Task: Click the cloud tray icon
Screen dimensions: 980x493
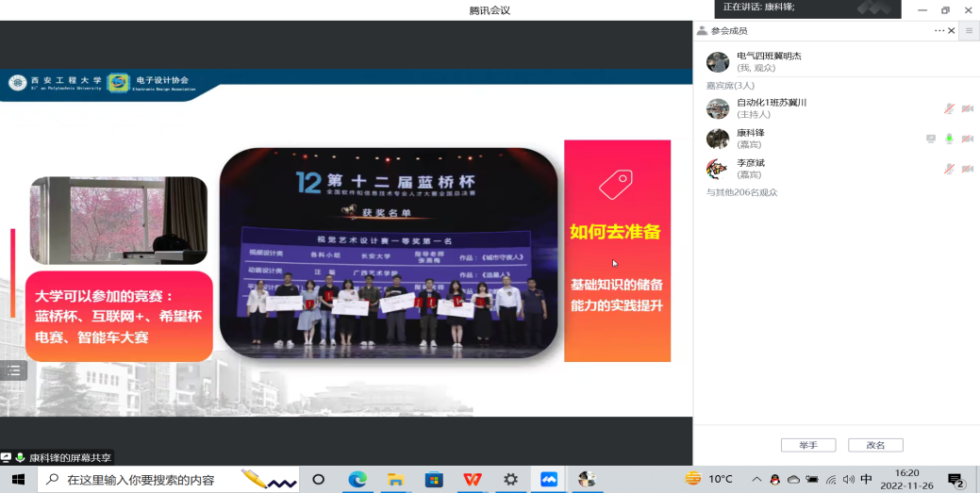Action: pos(793,479)
